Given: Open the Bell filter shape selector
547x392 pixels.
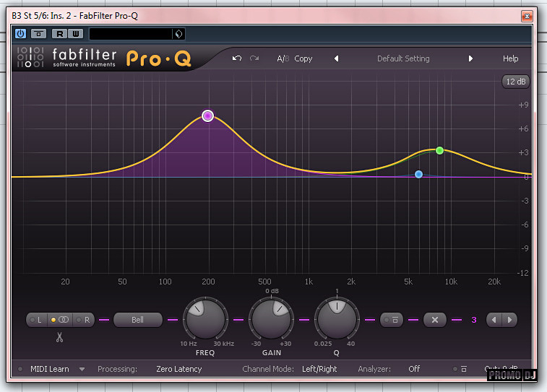Looking at the screenshot, I should 137,319.
